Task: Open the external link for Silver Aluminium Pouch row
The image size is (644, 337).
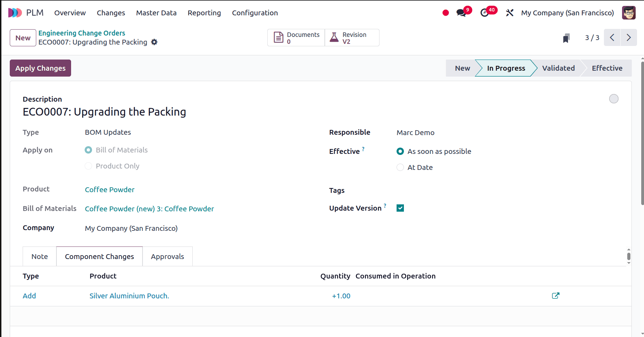Action: [x=556, y=296]
